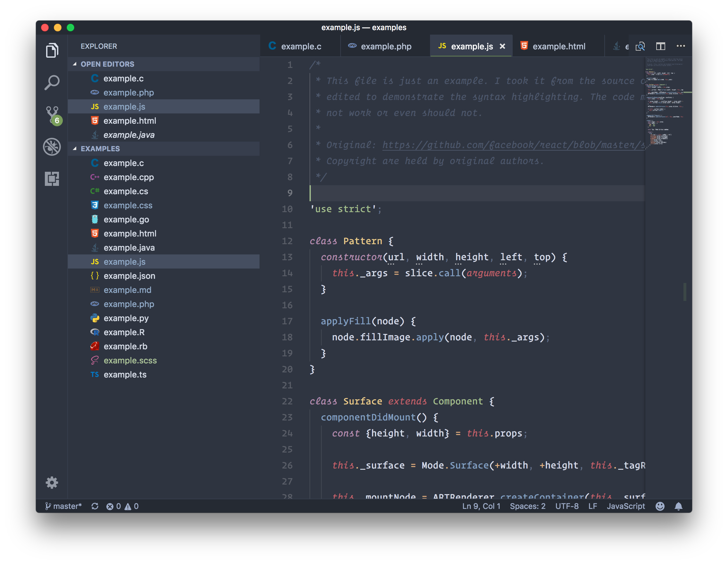Viewport: 728px width, 564px height.
Task: Change indentation via Spaces: 2
Action: pyautogui.click(x=527, y=506)
